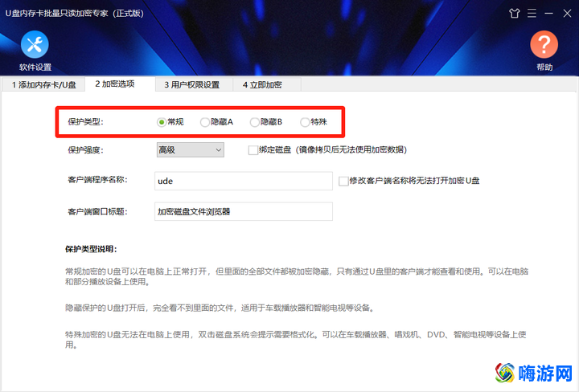The height and width of the screenshot is (392, 579).
Task: Click the 保护类型说明 heading
Action: point(91,249)
